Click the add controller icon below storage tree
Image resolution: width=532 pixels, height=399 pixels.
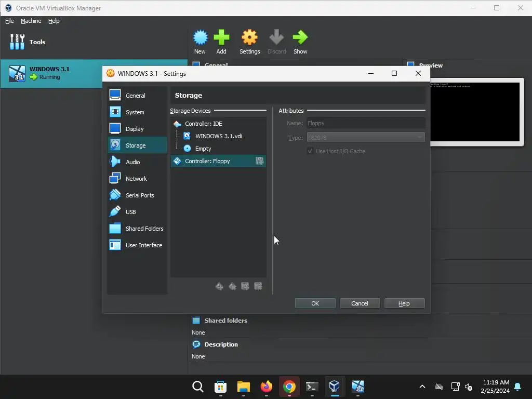(219, 286)
